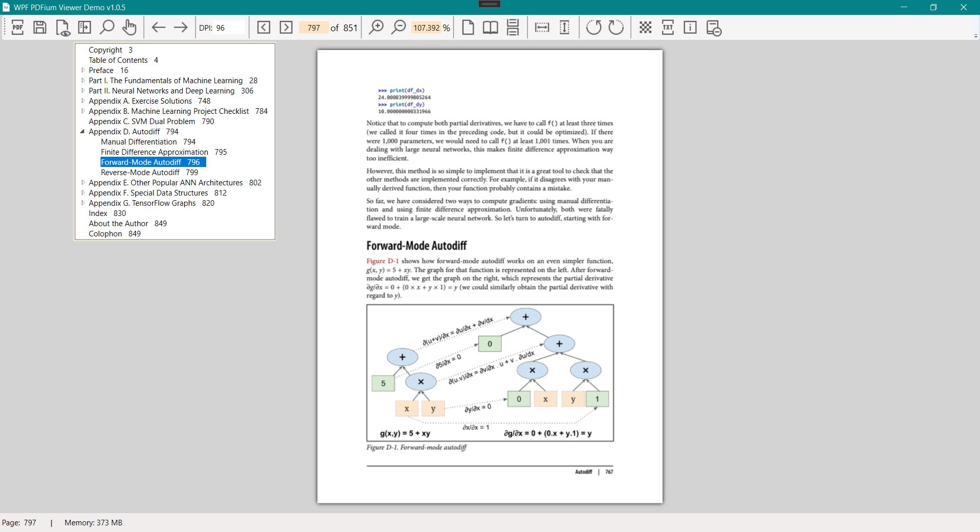
Task: Select the Index bookmark
Action: (x=107, y=213)
